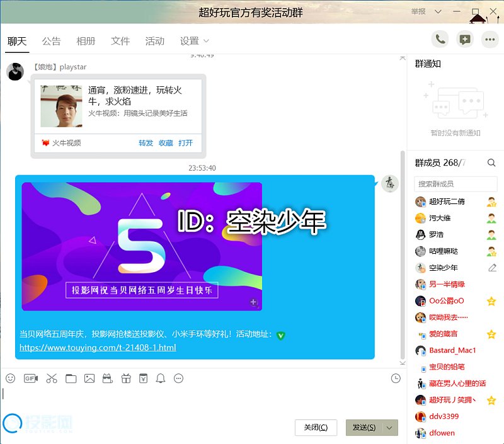The image size is (504, 444).
Task: Click the chat area vertical scrollbar
Action: click(x=403, y=252)
